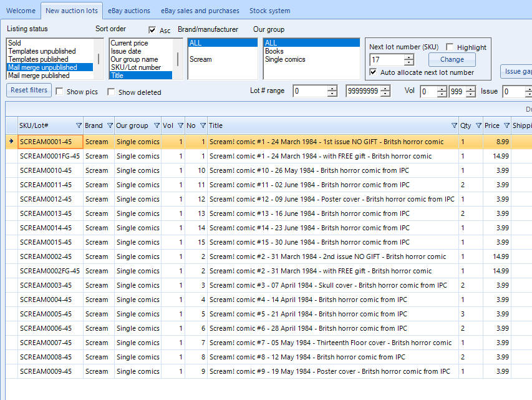
Task: Decrease the Lot # range minimum value
Action: point(332,94)
